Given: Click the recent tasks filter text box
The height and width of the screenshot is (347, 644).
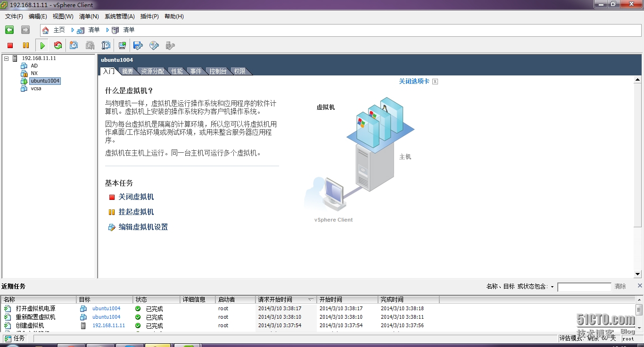Looking at the screenshot, I should [584, 287].
